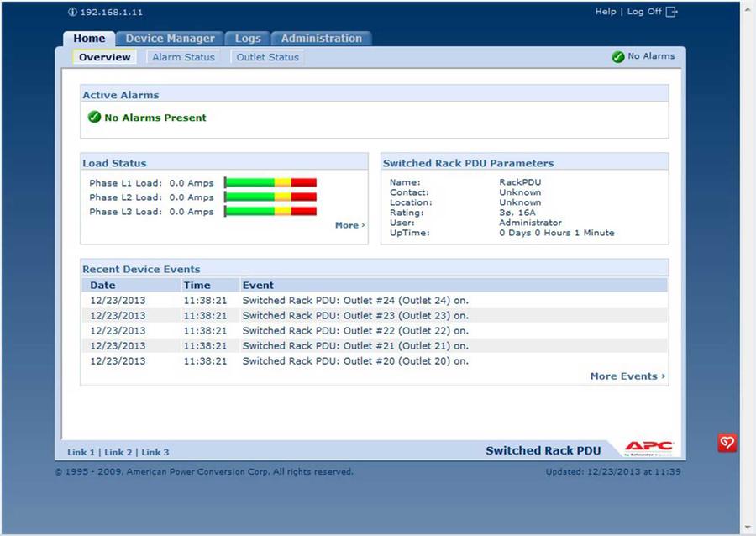
Task: Click the Log Off door icon
Action: click(671, 12)
